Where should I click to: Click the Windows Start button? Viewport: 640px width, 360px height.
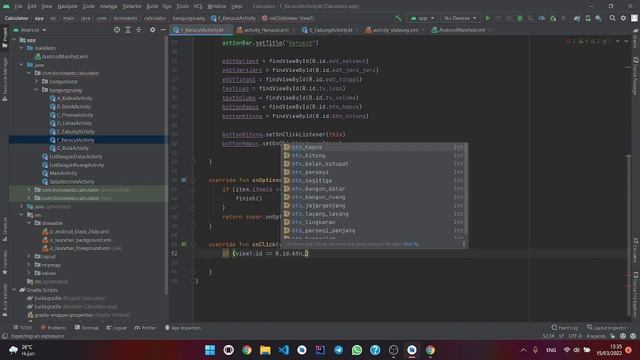point(210,350)
